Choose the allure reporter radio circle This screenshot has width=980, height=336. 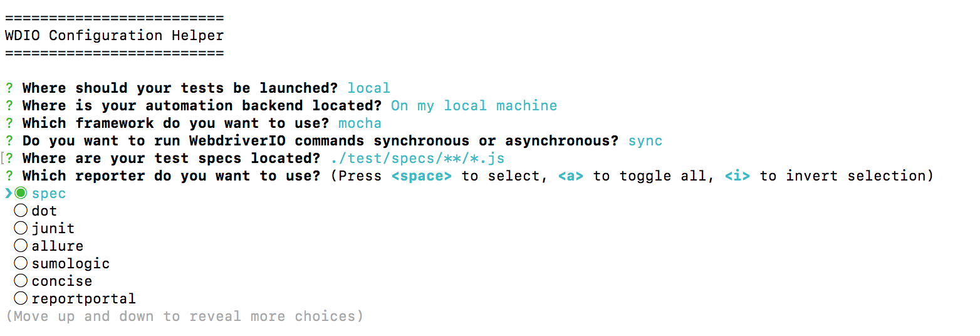(21, 246)
